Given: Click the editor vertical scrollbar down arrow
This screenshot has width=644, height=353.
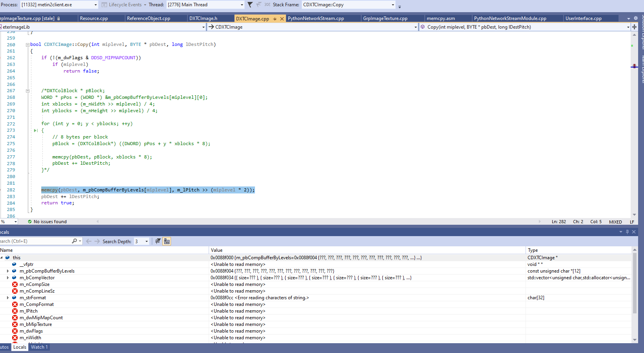Looking at the screenshot, I should coord(634,215).
